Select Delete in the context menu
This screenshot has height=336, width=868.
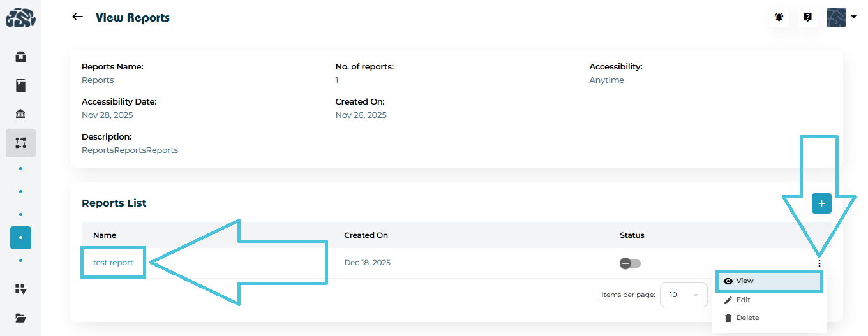pos(747,318)
